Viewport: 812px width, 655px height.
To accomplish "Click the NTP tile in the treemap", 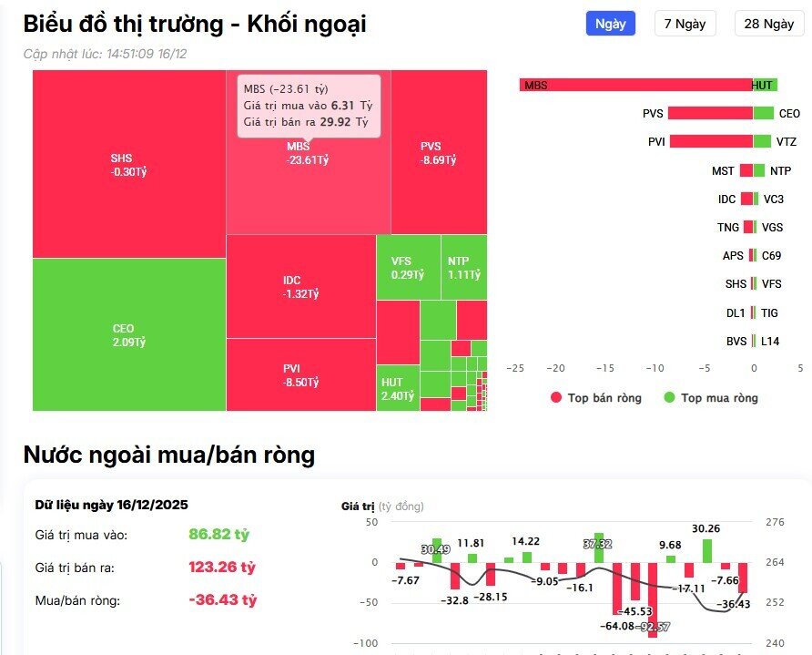I will pos(466,267).
